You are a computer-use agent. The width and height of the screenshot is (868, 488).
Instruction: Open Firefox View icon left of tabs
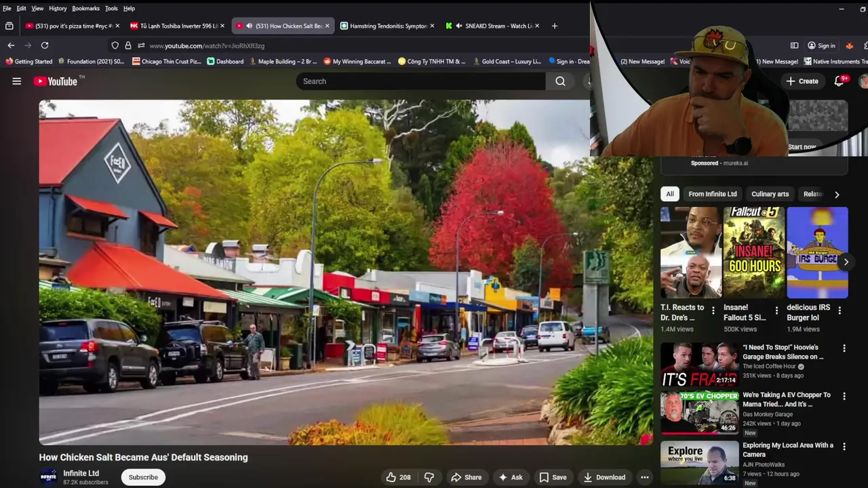click(9, 26)
